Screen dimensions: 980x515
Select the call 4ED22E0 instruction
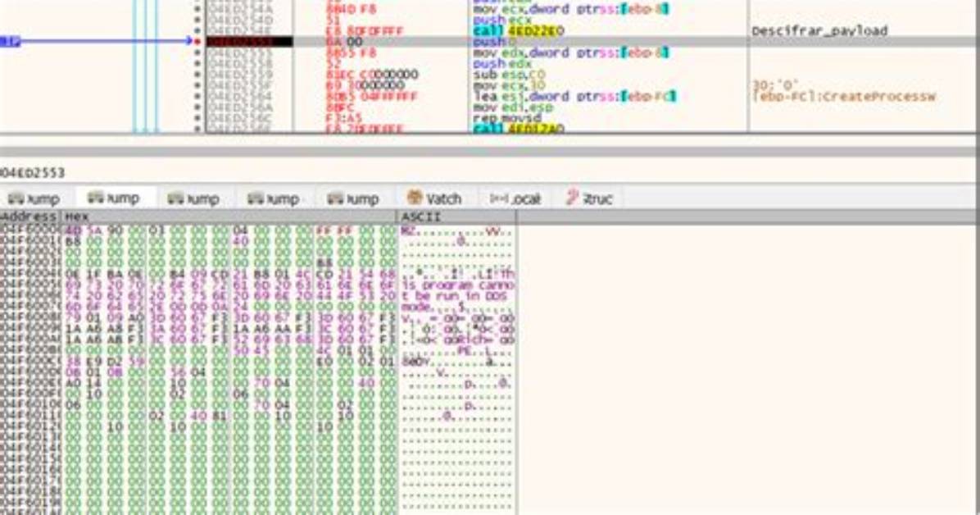point(519,31)
